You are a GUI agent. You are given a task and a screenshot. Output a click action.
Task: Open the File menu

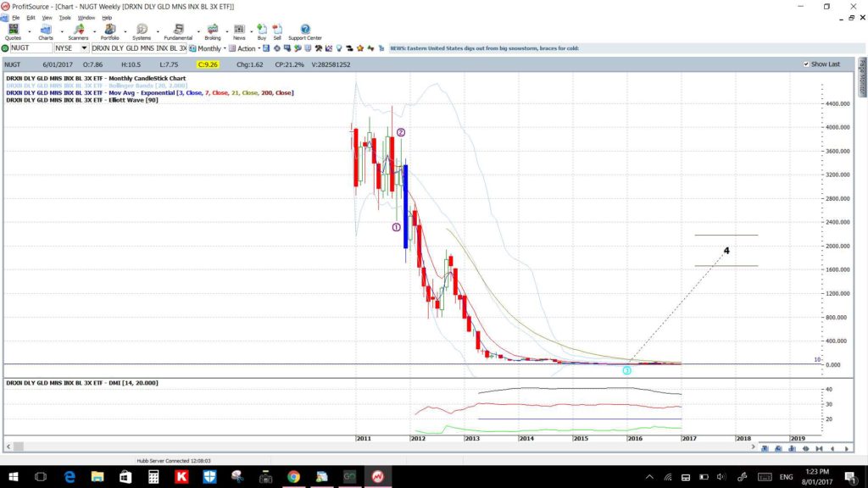tap(15, 18)
